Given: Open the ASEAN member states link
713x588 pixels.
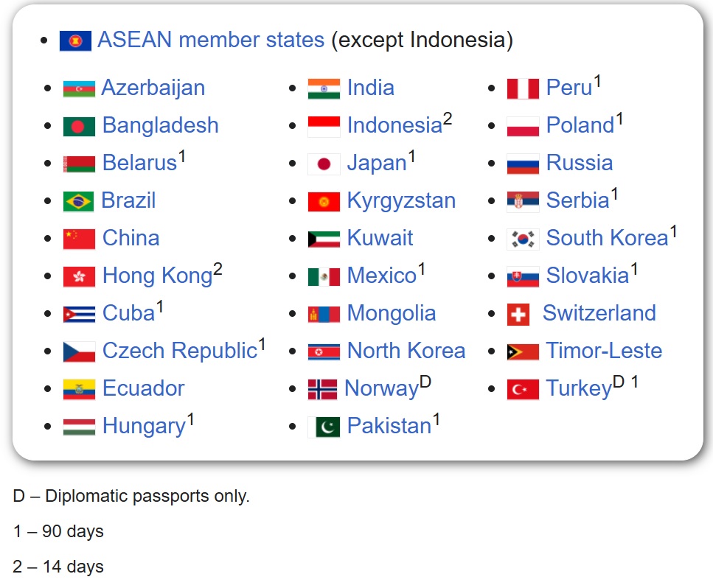Looking at the screenshot, I should [x=211, y=40].
